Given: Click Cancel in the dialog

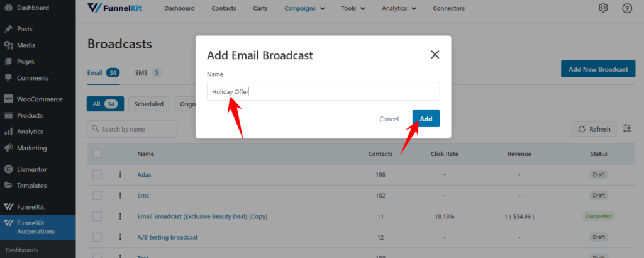Looking at the screenshot, I should pos(389,119).
